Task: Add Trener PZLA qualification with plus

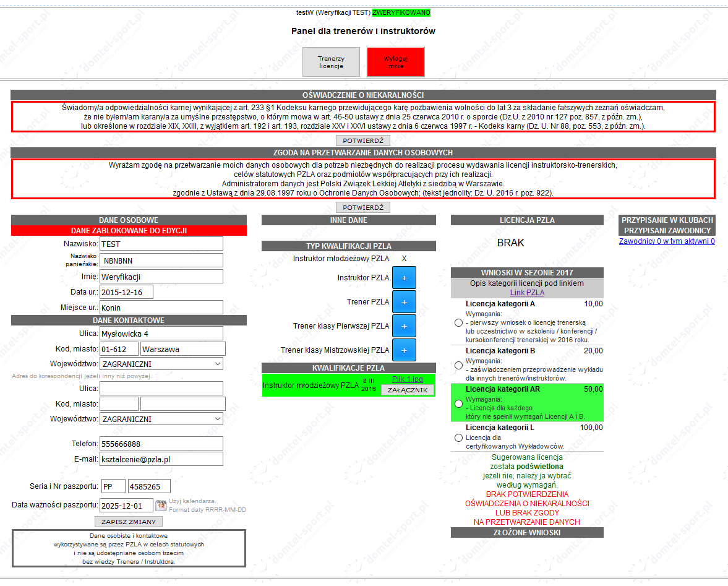Action: pyautogui.click(x=404, y=302)
